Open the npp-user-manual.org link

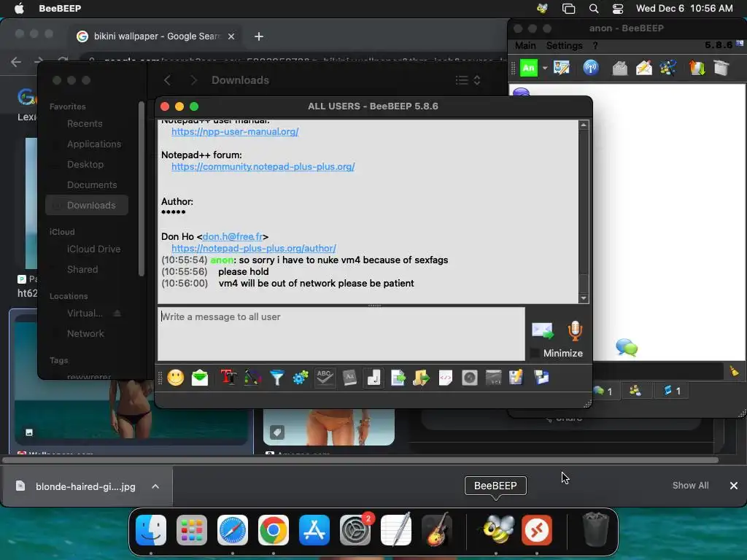coord(235,132)
